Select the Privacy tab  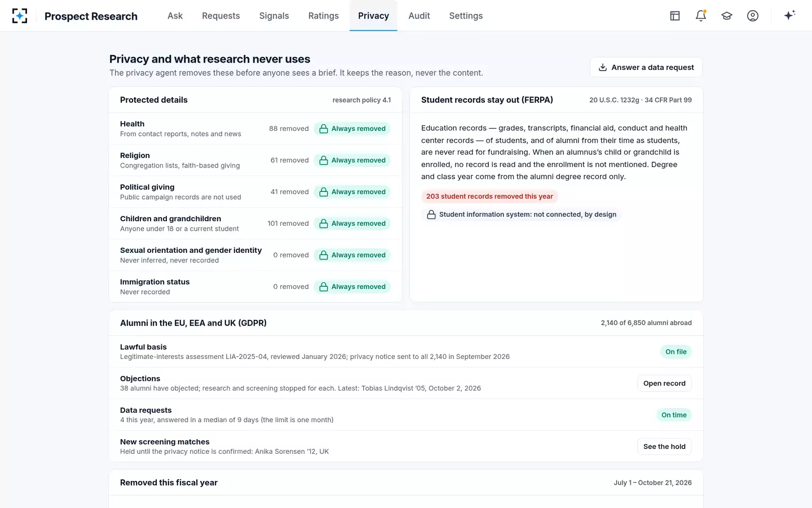[x=373, y=16]
